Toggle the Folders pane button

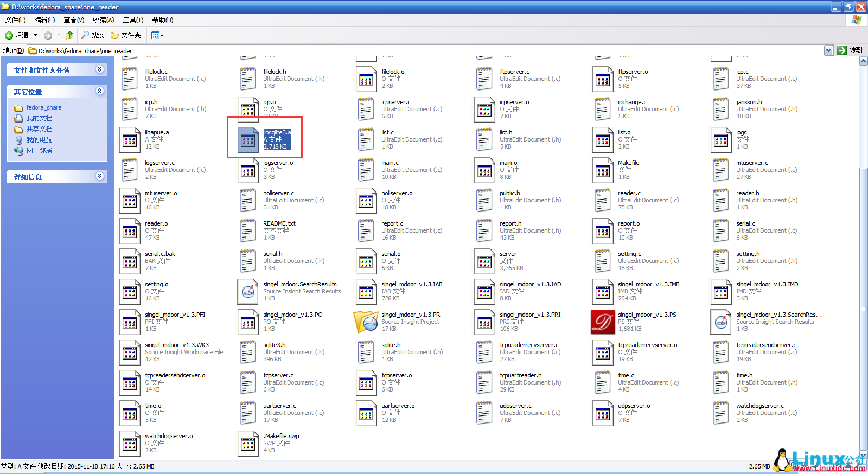click(x=125, y=35)
